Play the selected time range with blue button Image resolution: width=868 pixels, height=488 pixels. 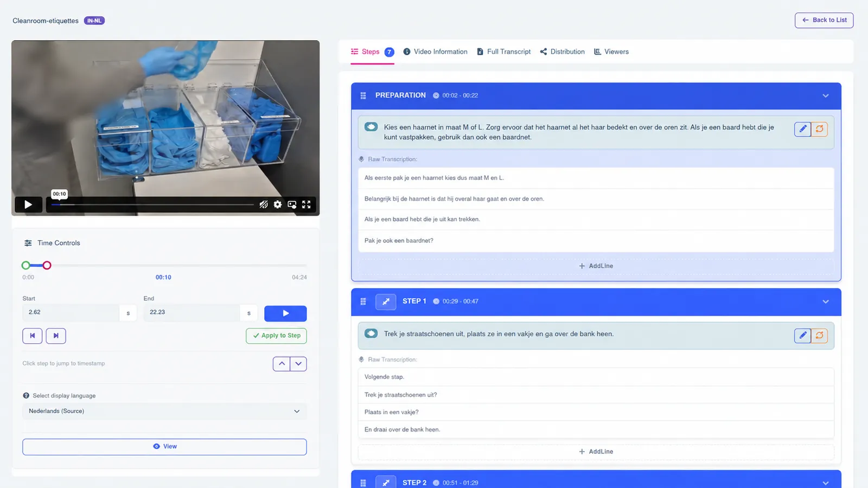coord(285,313)
